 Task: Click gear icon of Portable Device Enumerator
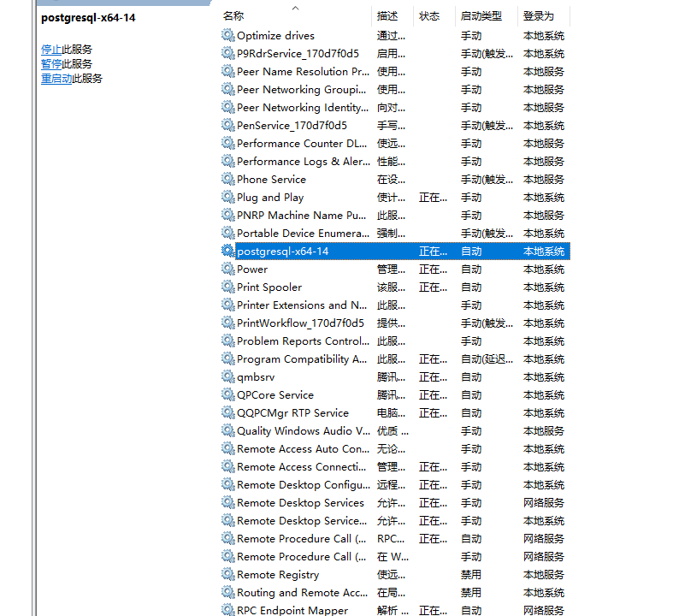228,233
